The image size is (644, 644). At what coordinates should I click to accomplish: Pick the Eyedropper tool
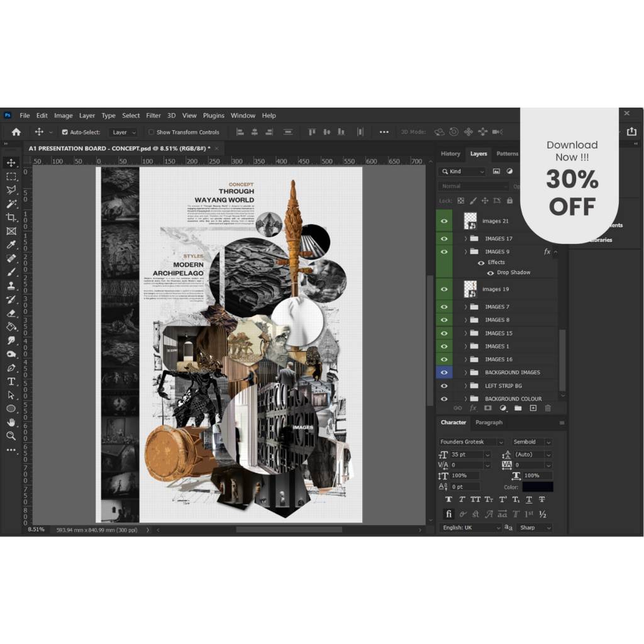pos(11,245)
